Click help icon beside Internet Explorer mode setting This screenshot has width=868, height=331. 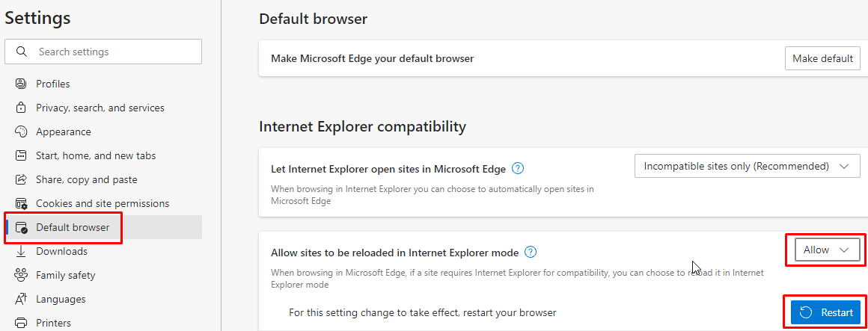pyautogui.click(x=531, y=253)
